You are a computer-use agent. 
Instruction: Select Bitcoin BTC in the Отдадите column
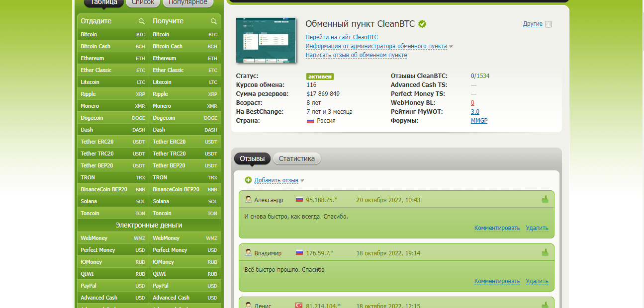113,35
